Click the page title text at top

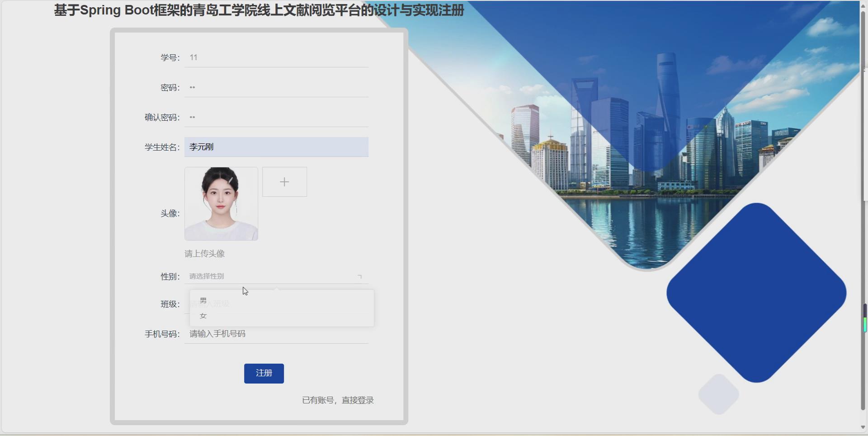(x=258, y=10)
